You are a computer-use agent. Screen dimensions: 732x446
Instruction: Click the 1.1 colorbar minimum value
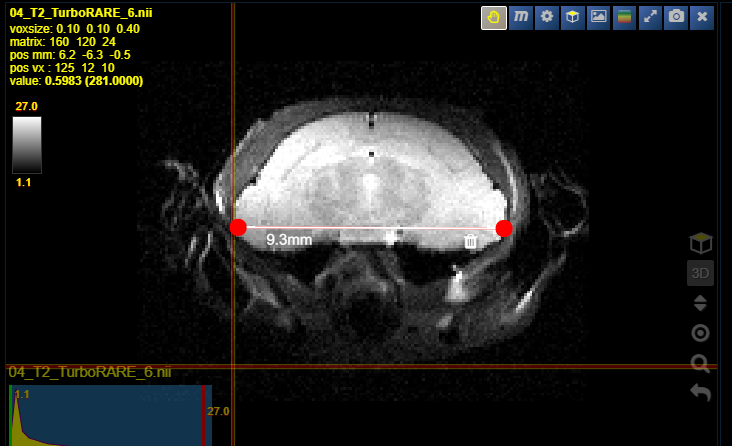tap(23, 183)
